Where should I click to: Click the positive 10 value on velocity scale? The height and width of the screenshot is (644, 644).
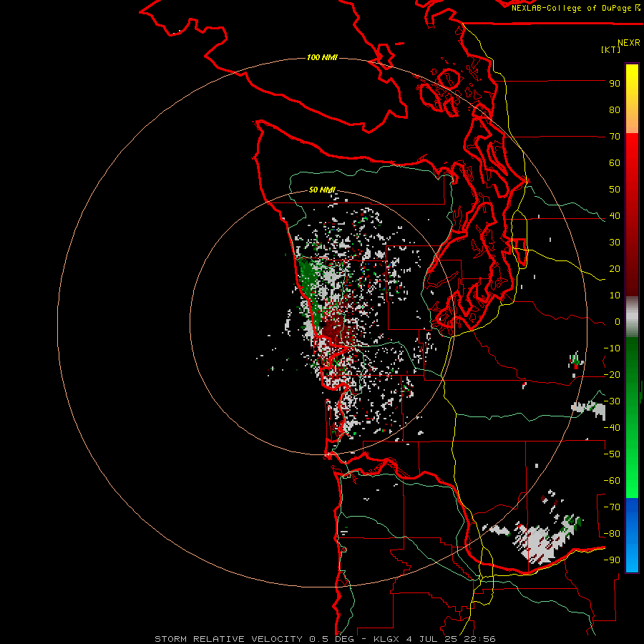tap(615, 296)
